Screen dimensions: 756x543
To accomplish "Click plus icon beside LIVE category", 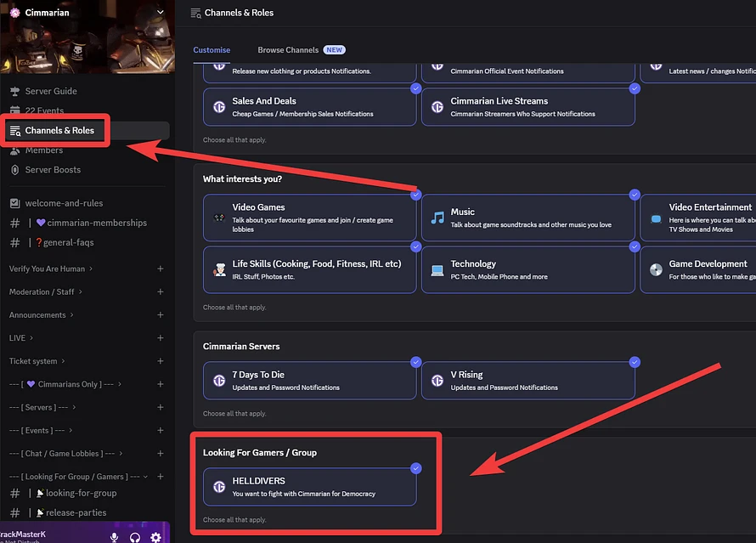I will coord(160,338).
